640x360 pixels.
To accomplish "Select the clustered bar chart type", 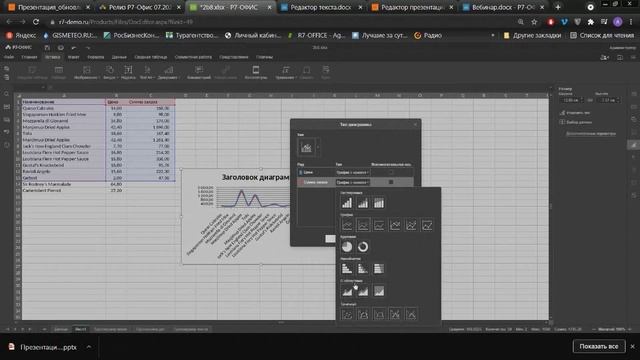I will 347,269.
